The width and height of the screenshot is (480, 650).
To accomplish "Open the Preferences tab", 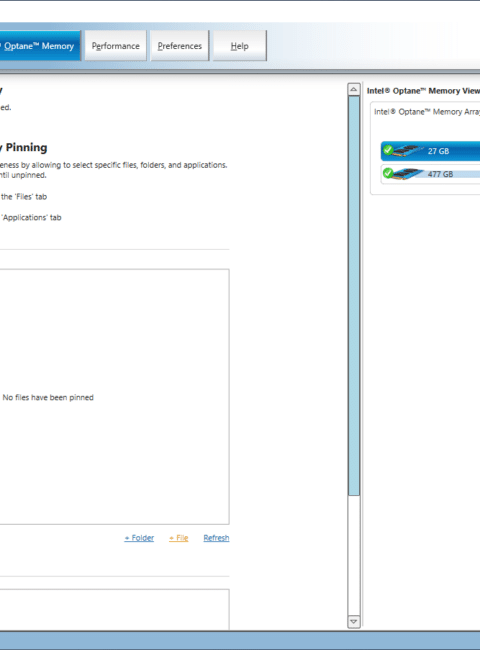I will point(179,46).
